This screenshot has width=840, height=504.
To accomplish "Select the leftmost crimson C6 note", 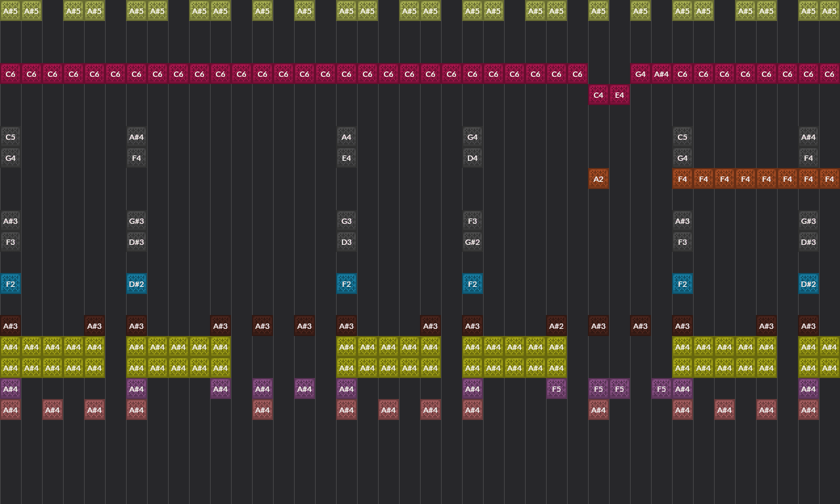I will click(10, 73).
